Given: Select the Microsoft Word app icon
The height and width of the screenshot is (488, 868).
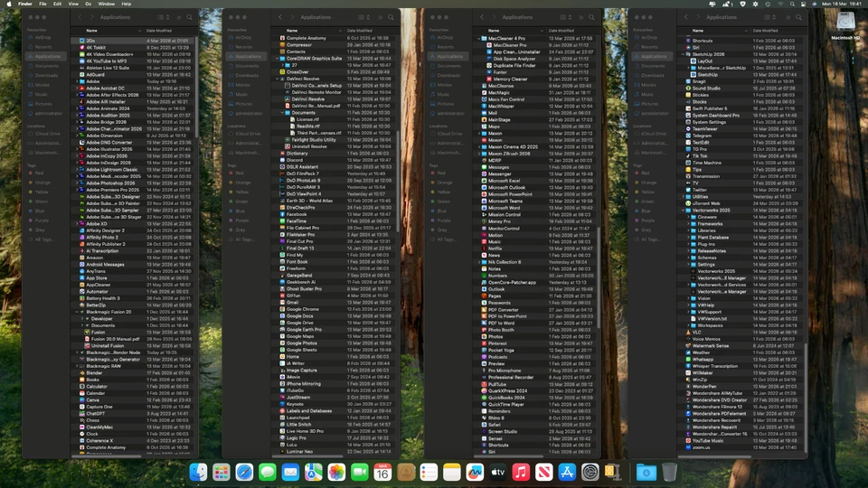Looking at the screenshot, I should click(485, 208).
